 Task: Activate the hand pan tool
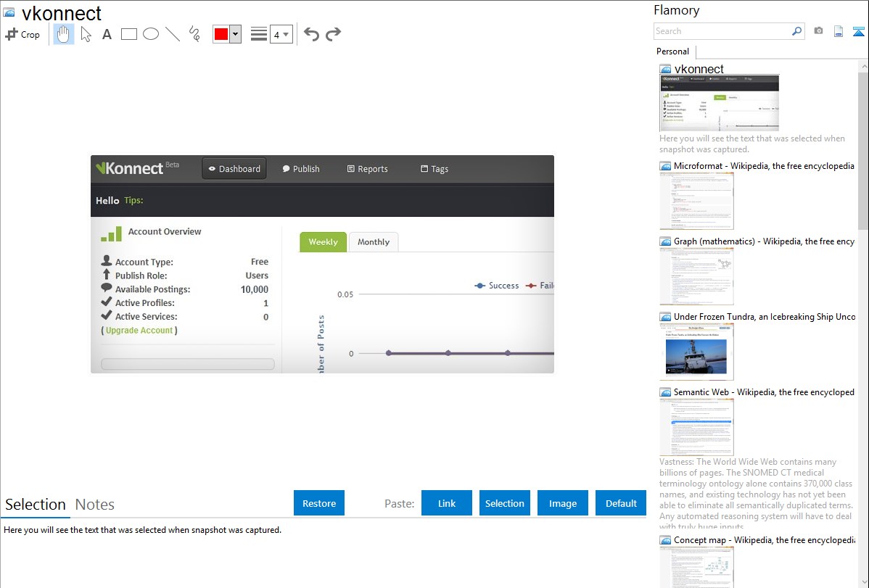point(64,34)
